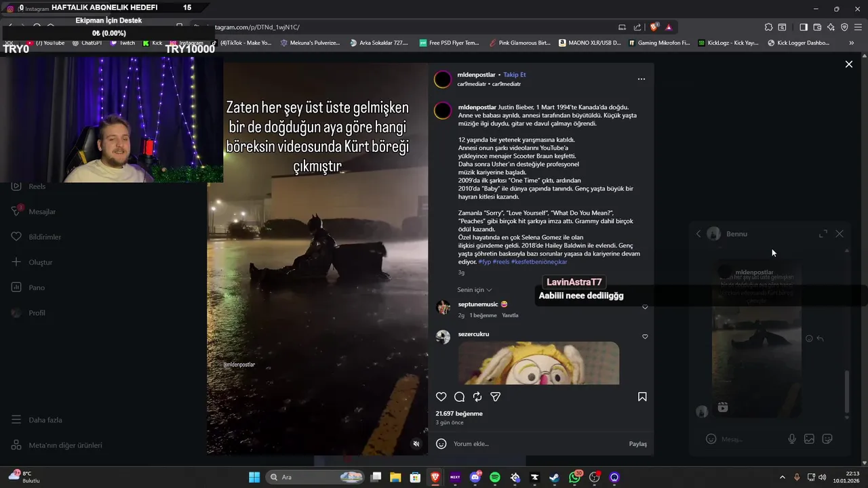Save the post with the bookmark icon

[x=642, y=396]
